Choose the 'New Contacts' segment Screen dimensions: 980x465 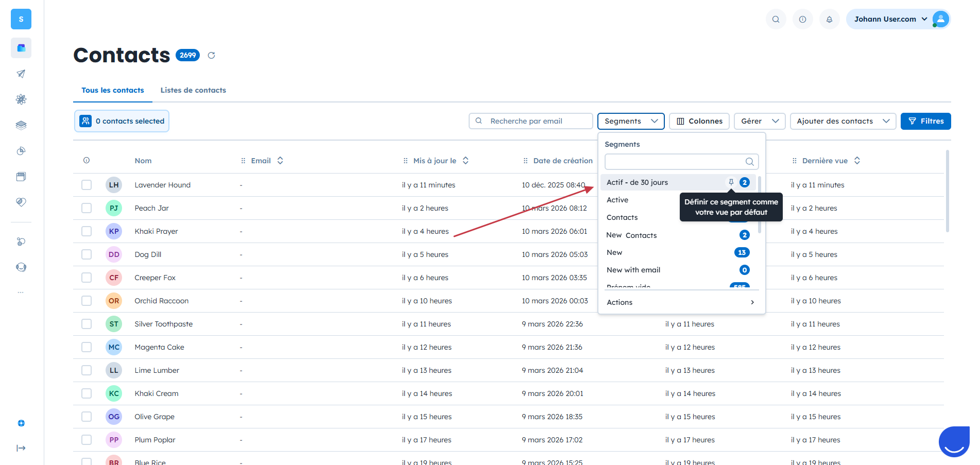click(678, 235)
